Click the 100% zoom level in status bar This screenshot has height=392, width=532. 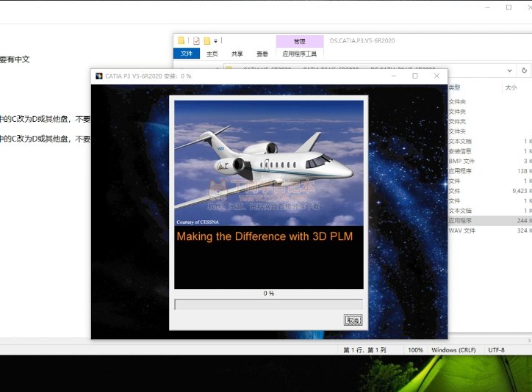415,350
